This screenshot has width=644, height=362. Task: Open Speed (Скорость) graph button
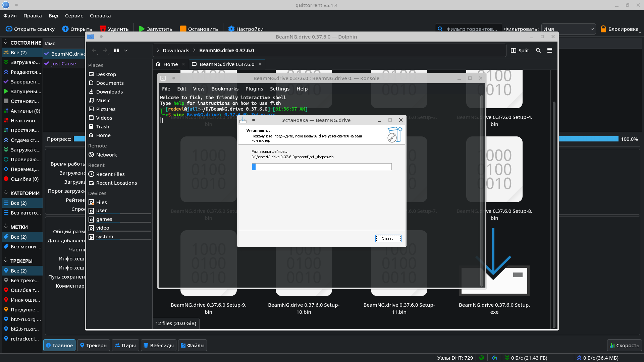[624, 345]
